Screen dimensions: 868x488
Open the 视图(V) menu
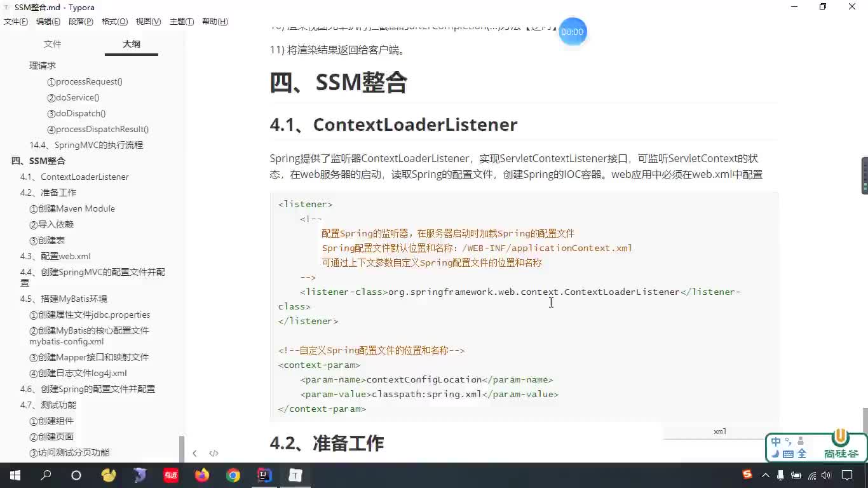tap(148, 22)
